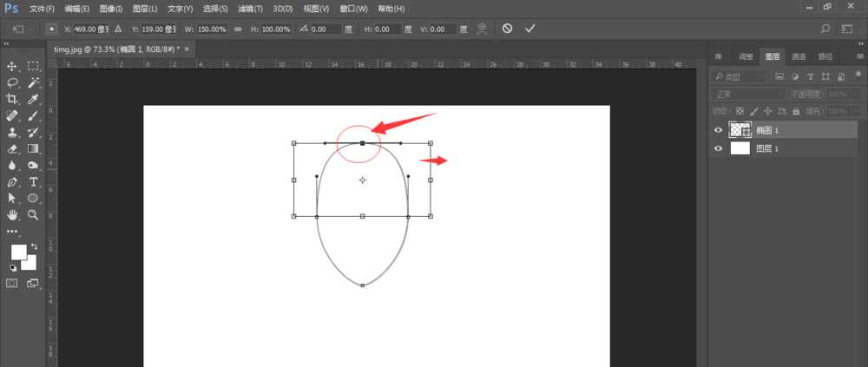Select the Magic Wand tool
This screenshot has width=868, height=367.
(34, 82)
